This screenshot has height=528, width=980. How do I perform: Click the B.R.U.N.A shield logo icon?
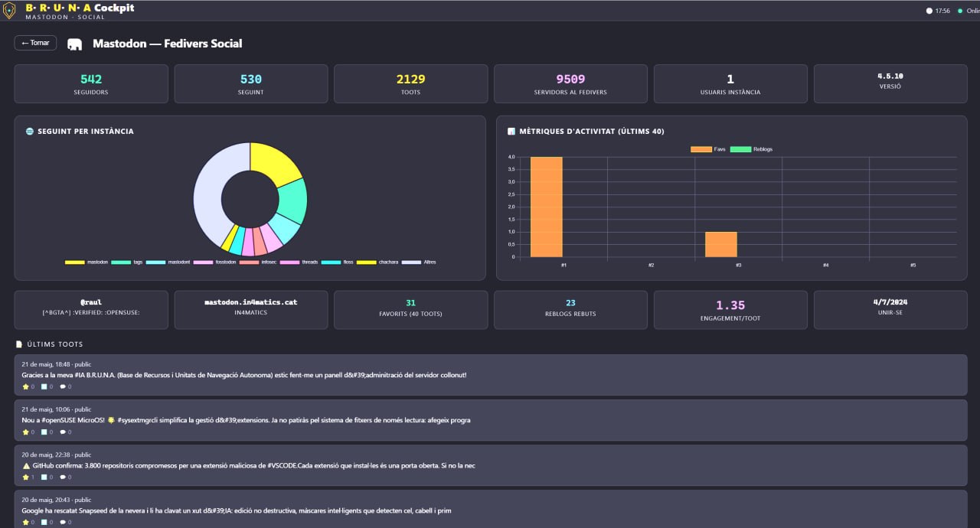point(9,11)
